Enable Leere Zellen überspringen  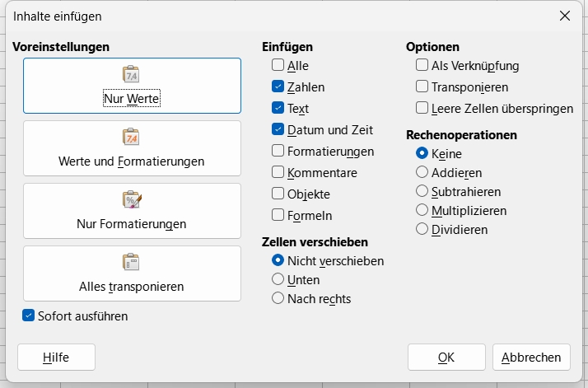pyautogui.click(x=422, y=108)
